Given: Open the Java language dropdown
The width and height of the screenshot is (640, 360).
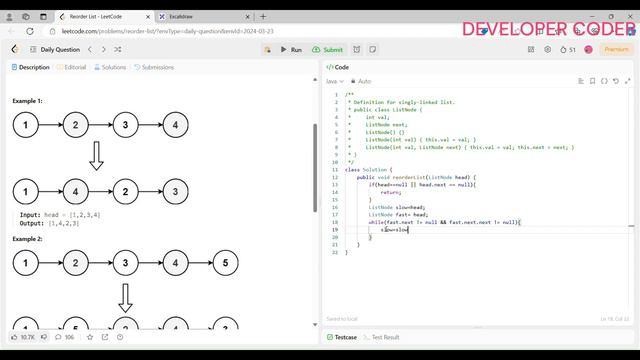Looking at the screenshot, I should pyautogui.click(x=335, y=81).
